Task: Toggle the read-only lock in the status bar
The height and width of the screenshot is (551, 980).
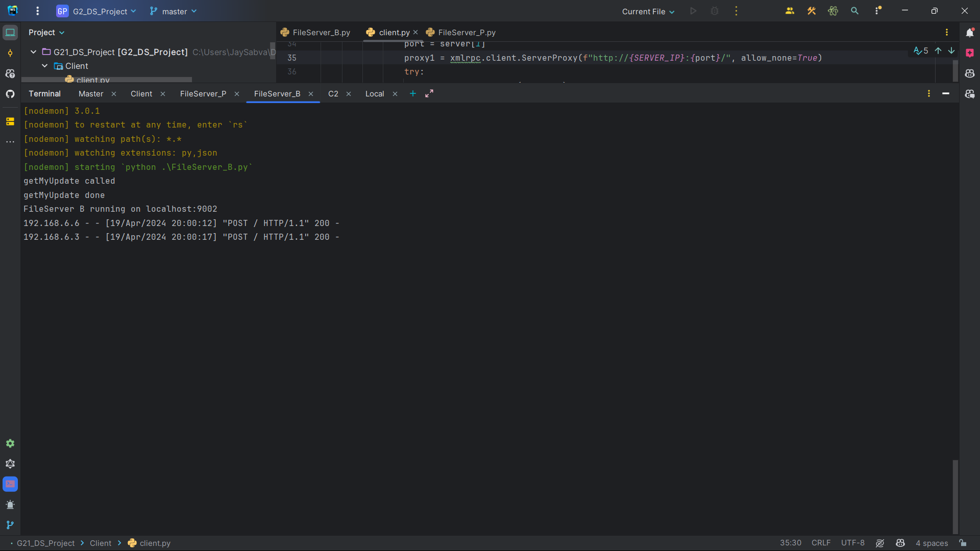Action: [963, 543]
